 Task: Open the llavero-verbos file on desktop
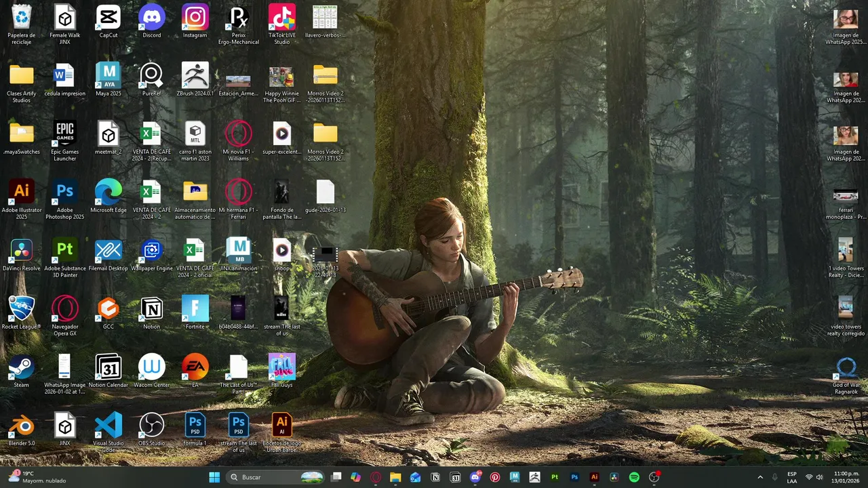pos(325,22)
